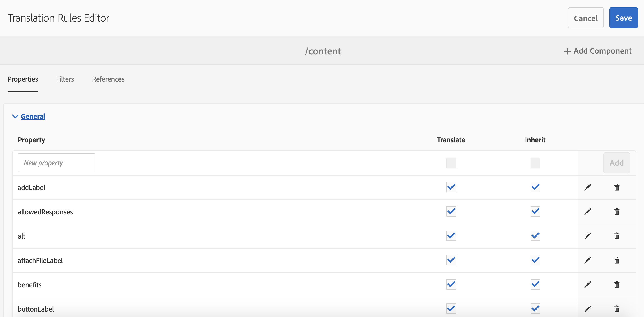Click the Add Component plus icon

(567, 51)
